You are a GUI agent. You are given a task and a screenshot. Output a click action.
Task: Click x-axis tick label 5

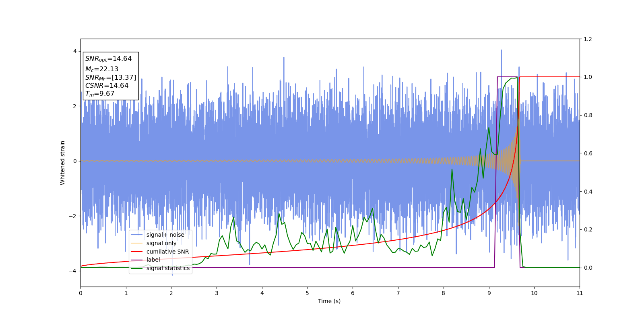(x=308, y=293)
